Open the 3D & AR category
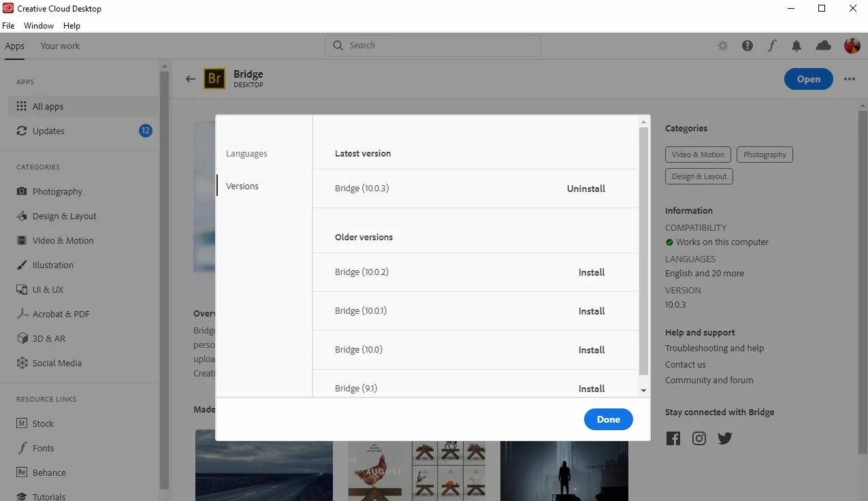 pos(41,338)
